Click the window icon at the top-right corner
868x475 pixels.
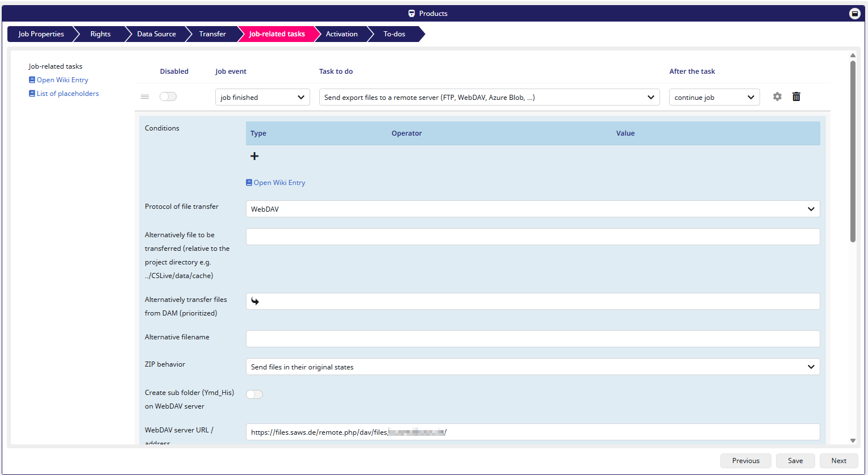(854, 14)
